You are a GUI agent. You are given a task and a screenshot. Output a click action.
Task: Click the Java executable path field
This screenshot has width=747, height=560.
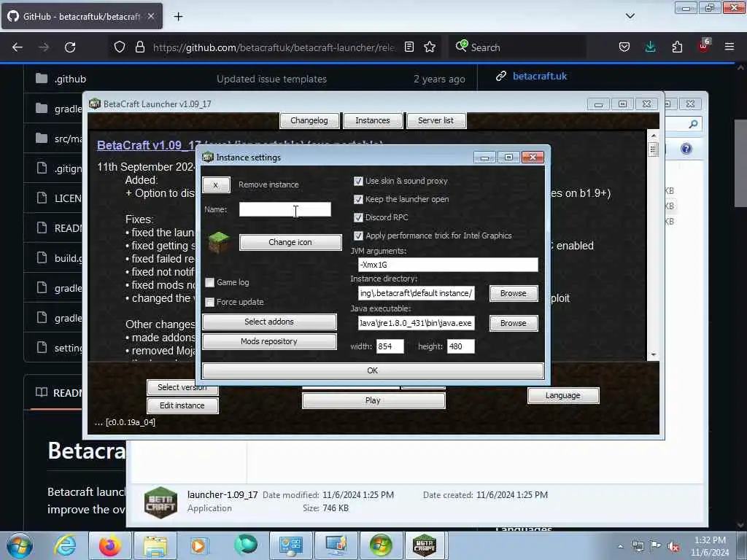click(417, 323)
